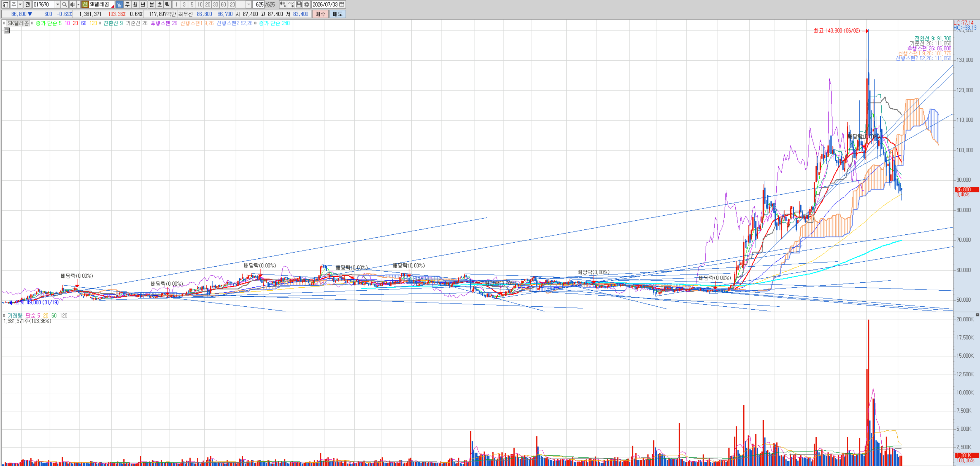The width and height of the screenshot is (980, 466).
Task: Open chart settings gear icon
Action: [307, 5]
